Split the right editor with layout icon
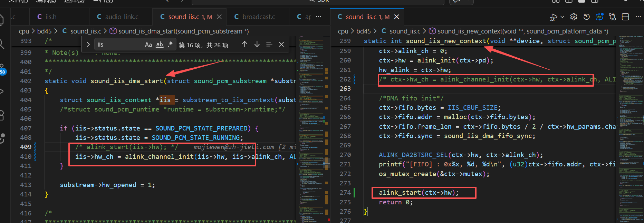The image size is (644, 223). (625, 17)
